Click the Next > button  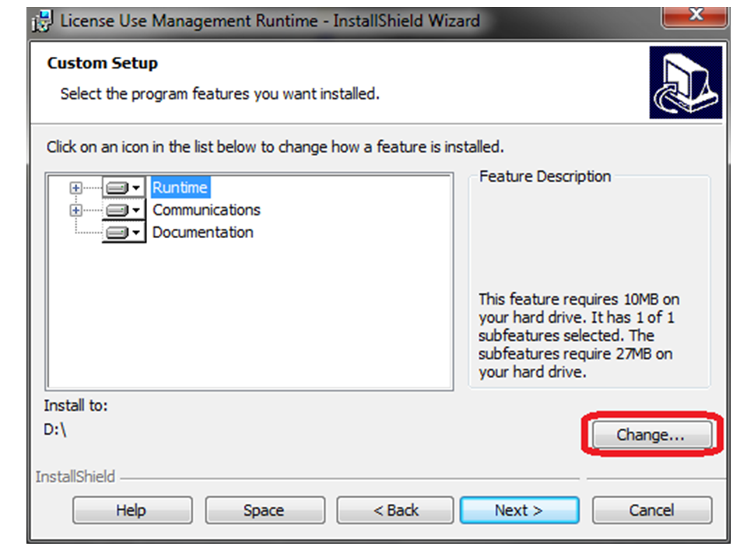point(519,510)
